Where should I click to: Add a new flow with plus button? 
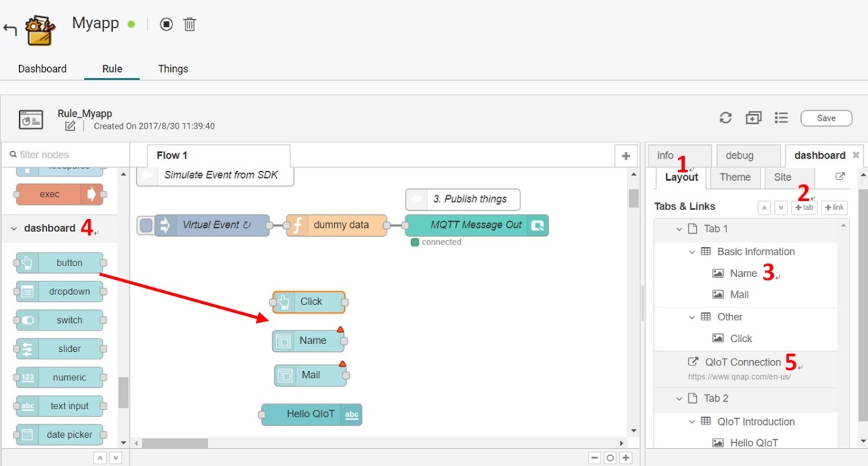coord(625,156)
